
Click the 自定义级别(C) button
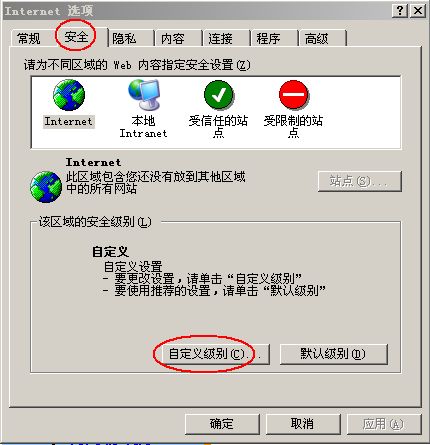215,354
